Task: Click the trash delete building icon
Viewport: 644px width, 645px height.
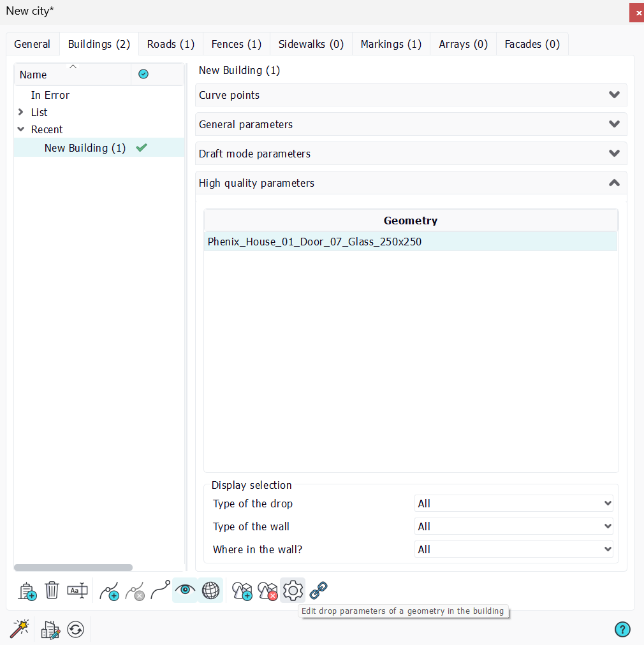Action: tap(52, 590)
